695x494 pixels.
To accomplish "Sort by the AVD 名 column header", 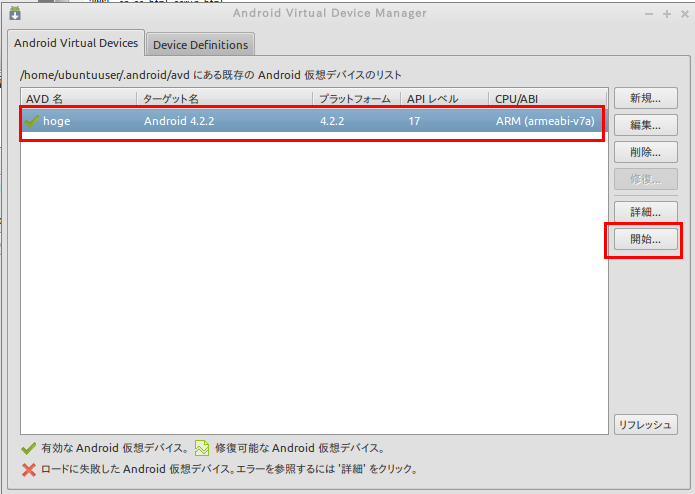I will 78,99.
